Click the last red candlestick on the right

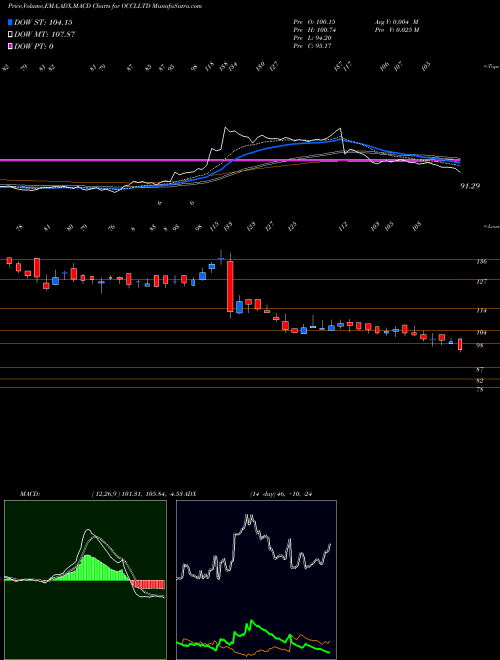[x=460, y=344]
